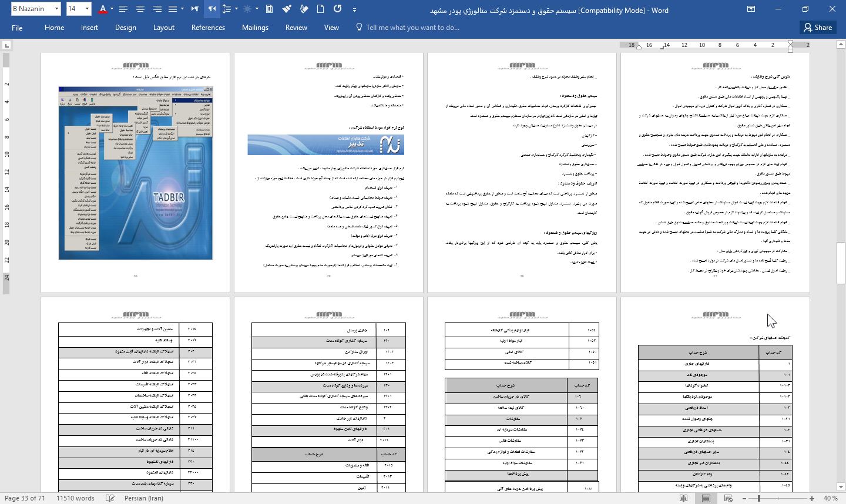Open the proofing spell-check status icon

[x=110, y=498]
